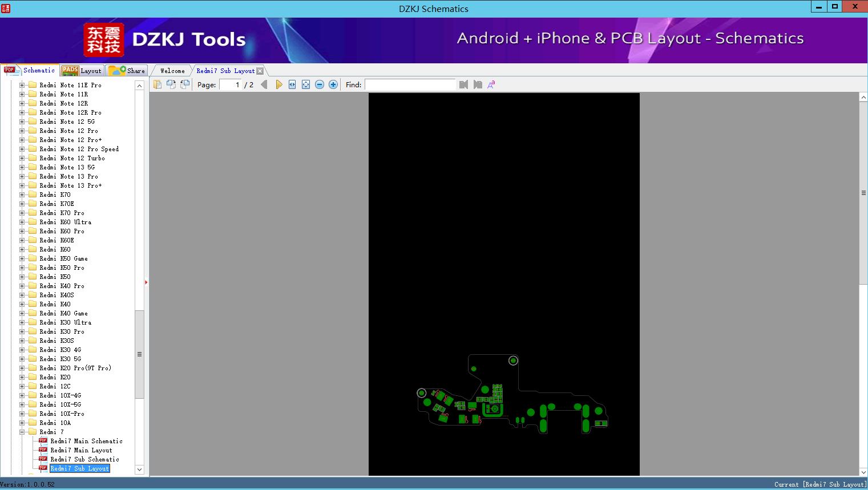Toggle the match case search option
Screen dimensions: 868x490
491,84
